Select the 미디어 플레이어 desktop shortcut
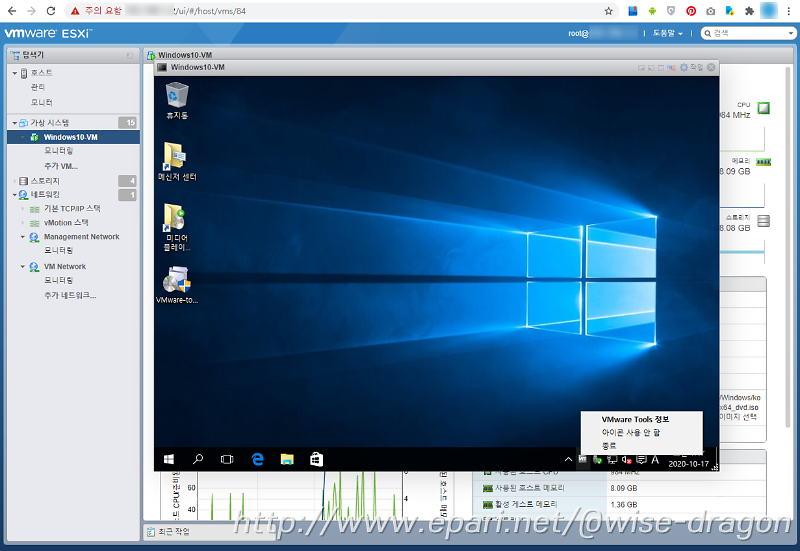Screen dimensions: 800x551 [177, 227]
